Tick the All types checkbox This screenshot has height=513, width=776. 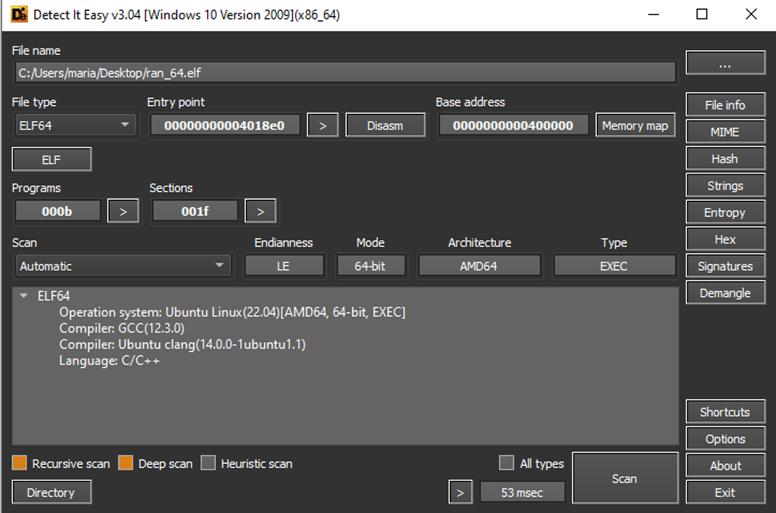(x=507, y=463)
